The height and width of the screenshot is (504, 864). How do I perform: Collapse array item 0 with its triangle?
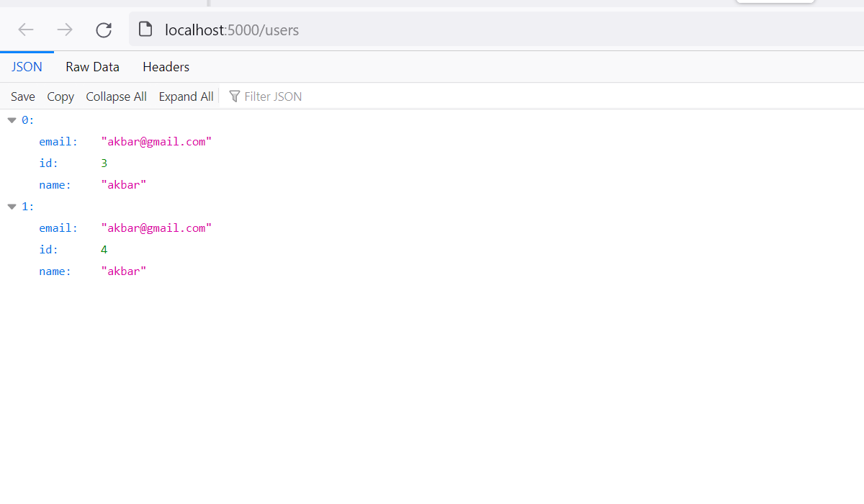[12, 120]
